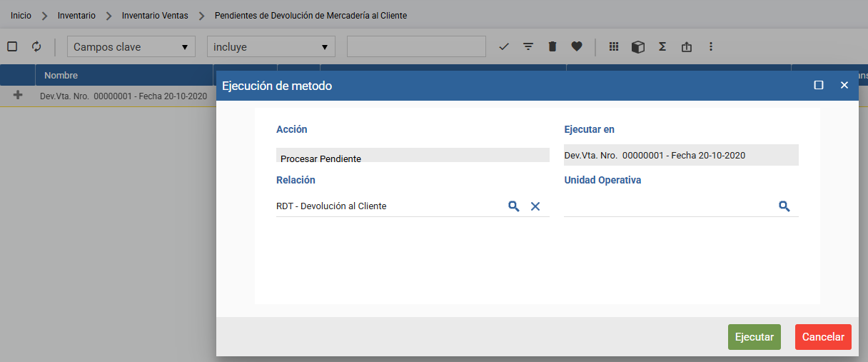Toggle the select-all checkbox in toolbar
The height and width of the screenshot is (362, 868).
pyautogui.click(x=12, y=46)
